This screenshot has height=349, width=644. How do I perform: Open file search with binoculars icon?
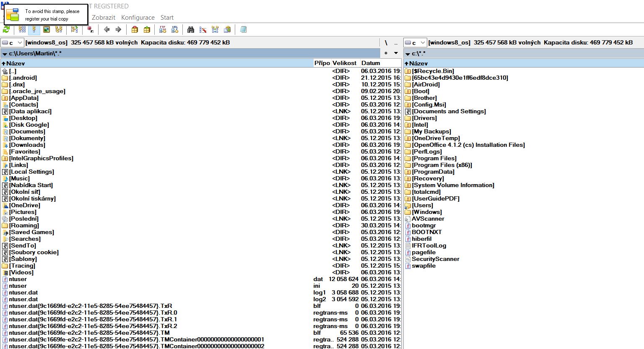191,29
